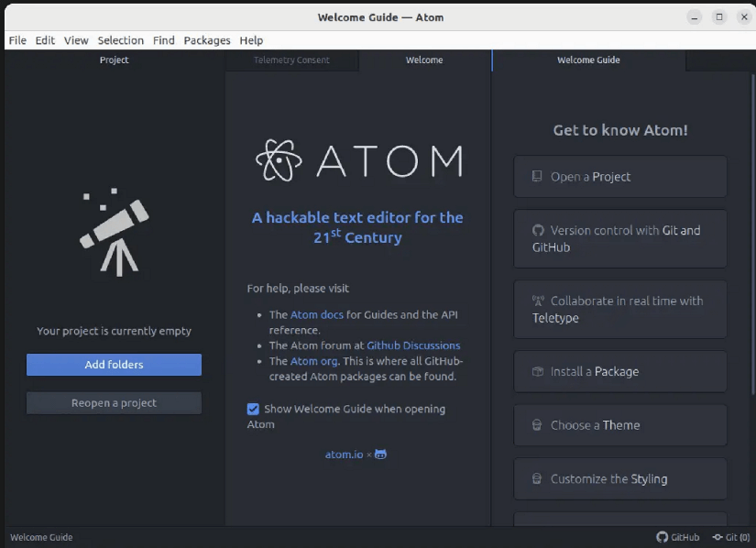Screen dimensions: 756x548
Task: Open the Help menu
Action: 251,40
